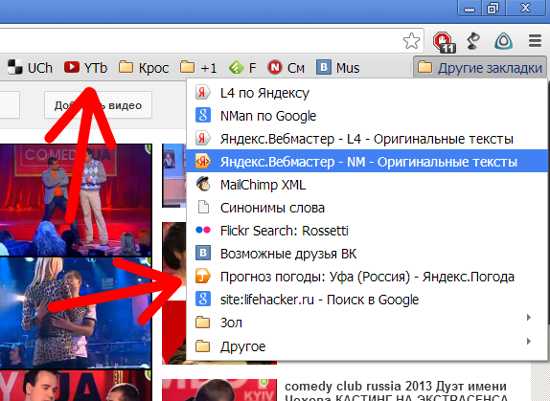Click the teal triangle extension icon
The height and width of the screenshot is (401, 550).
pos(503,41)
